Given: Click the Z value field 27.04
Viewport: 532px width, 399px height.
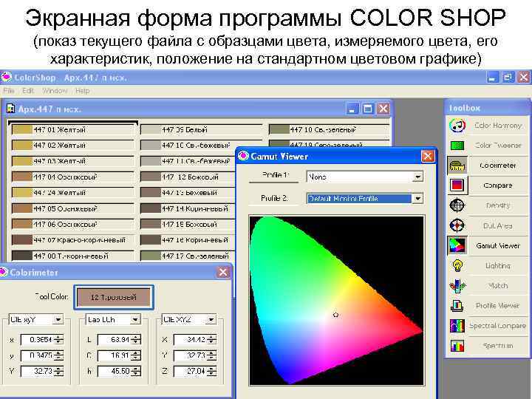Looking at the screenshot, I should point(190,371).
